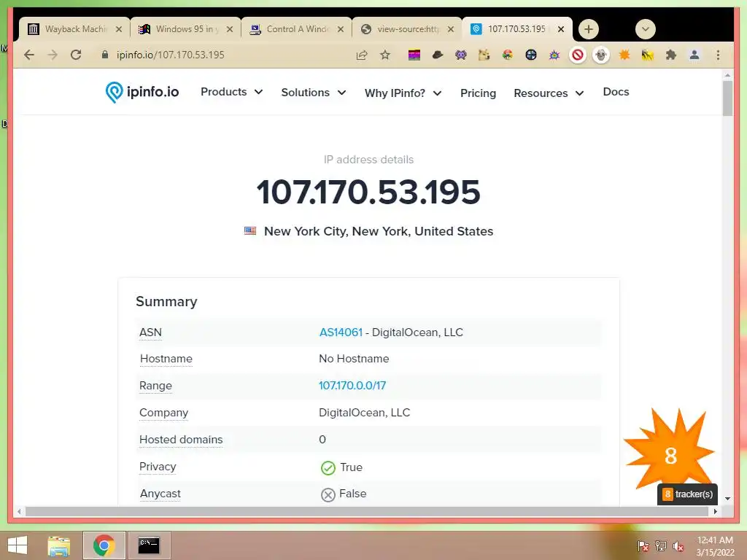Open the Windows Start button
The height and width of the screenshot is (560, 747).
[x=18, y=545]
